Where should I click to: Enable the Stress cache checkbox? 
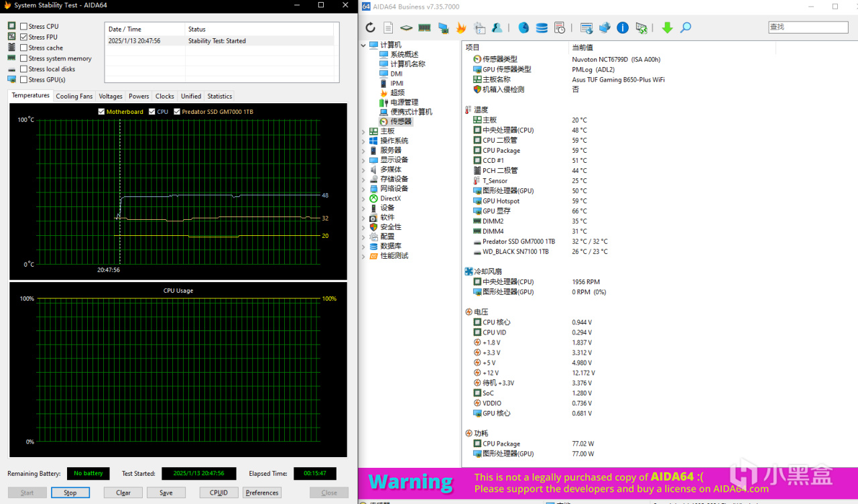click(x=24, y=48)
